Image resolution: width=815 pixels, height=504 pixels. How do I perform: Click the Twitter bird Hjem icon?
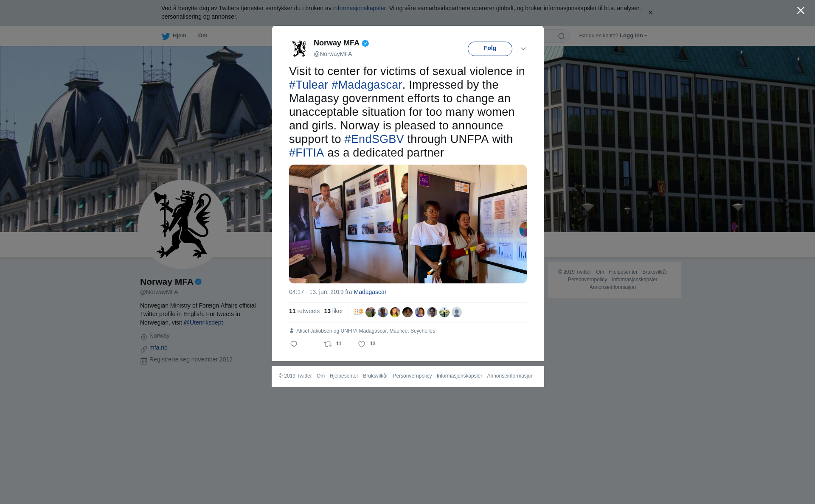click(166, 36)
